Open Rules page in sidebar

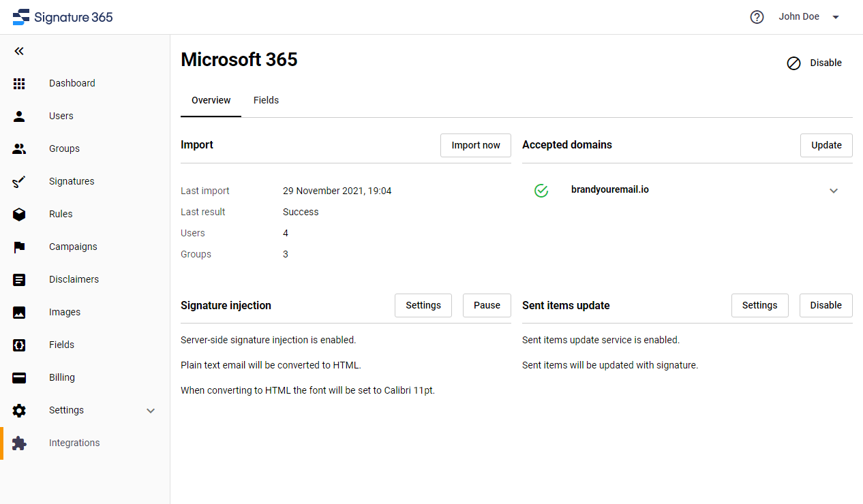(x=61, y=214)
